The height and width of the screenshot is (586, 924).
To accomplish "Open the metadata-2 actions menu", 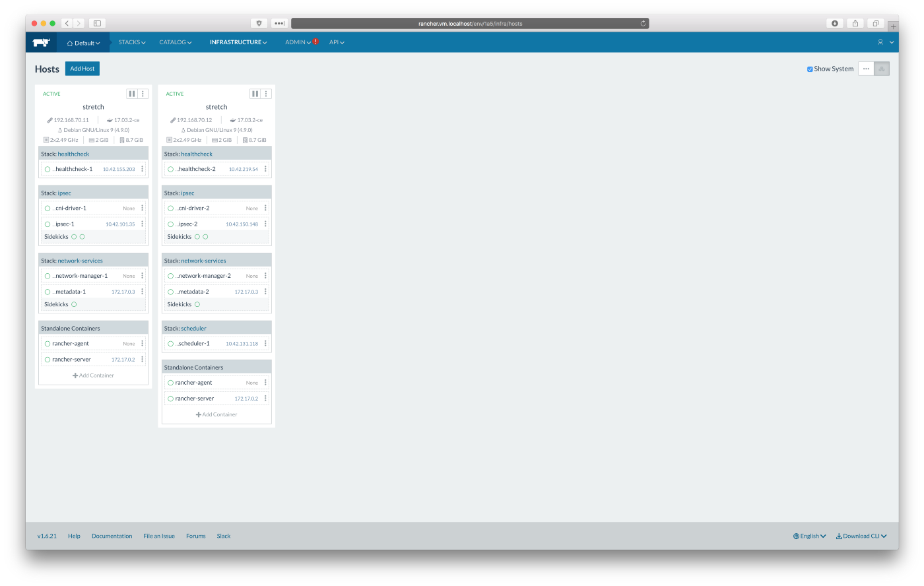I will [265, 292].
